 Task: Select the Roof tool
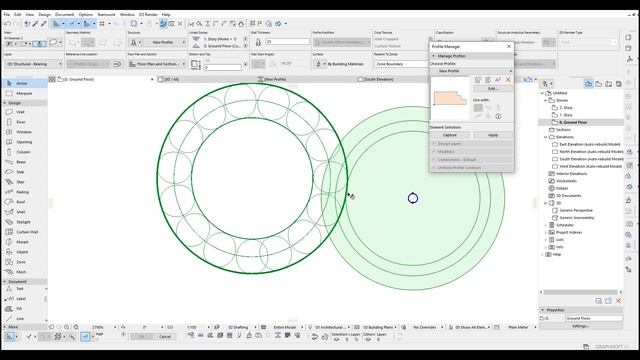click(24, 202)
